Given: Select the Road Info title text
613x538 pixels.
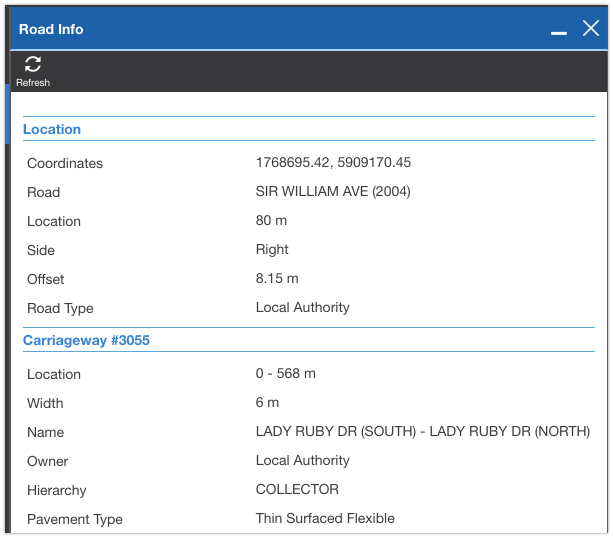Looking at the screenshot, I should [x=51, y=29].
